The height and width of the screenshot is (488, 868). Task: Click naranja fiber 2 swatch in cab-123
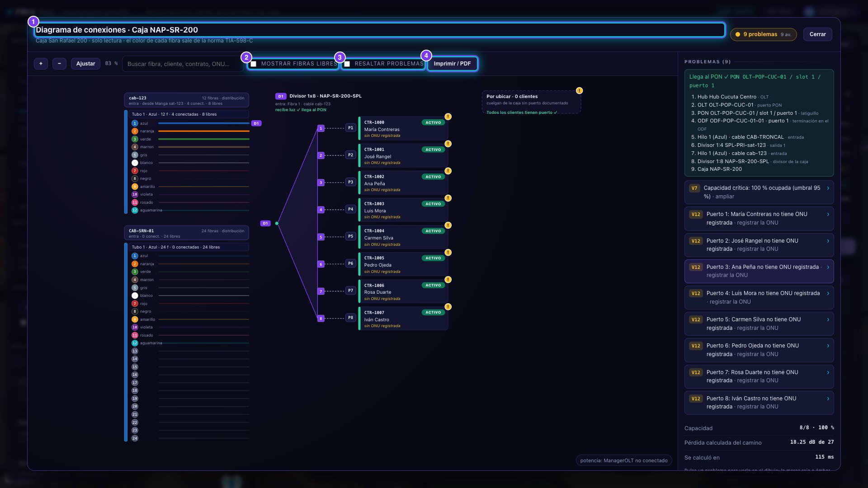coord(135,131)
